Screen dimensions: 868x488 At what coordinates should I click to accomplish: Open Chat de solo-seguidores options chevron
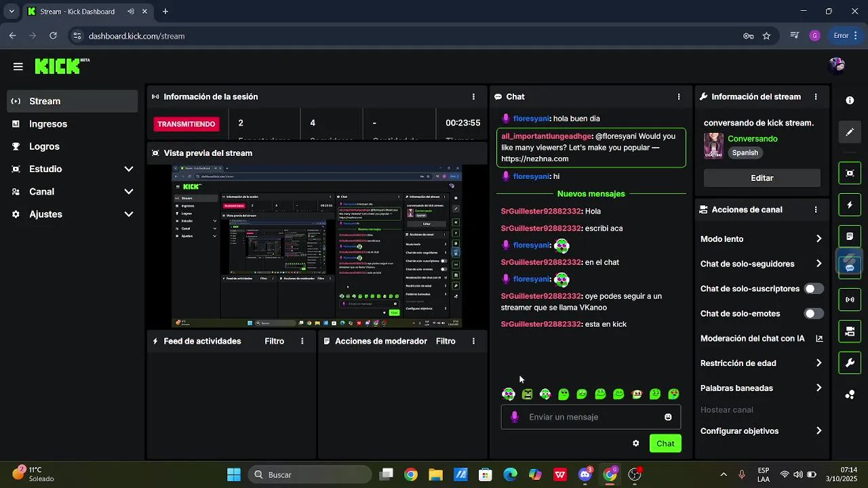[818, 264]
